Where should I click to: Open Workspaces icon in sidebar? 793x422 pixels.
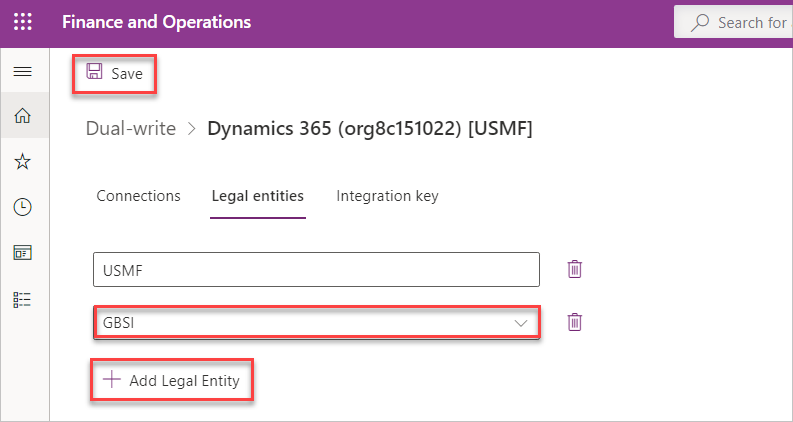(22, 252)
